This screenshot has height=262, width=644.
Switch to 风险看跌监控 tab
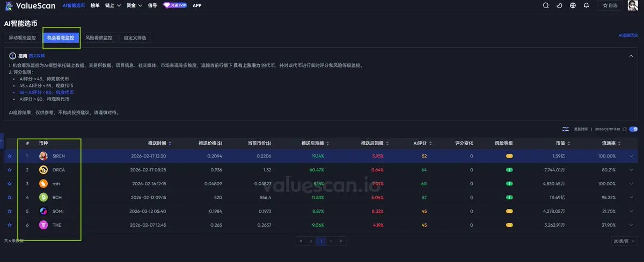99,38
